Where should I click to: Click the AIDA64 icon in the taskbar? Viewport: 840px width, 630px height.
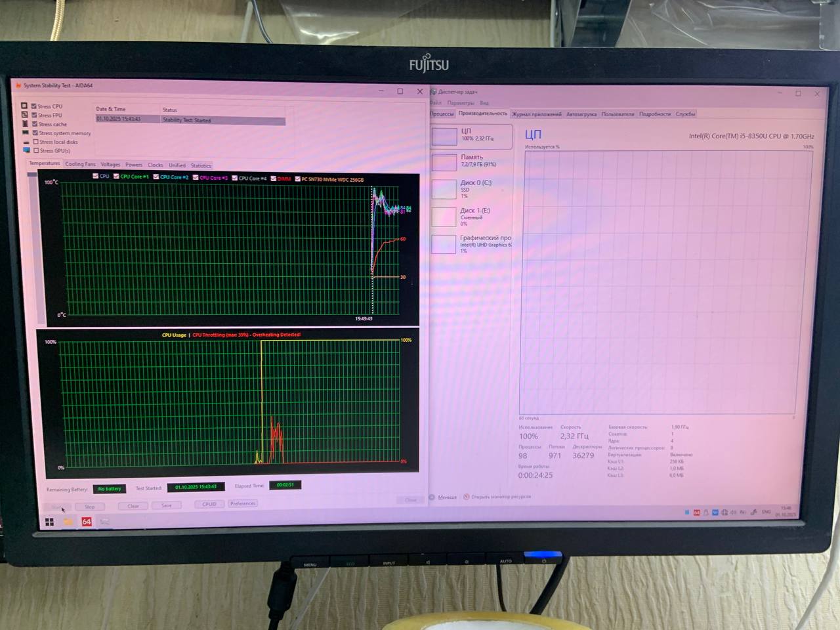[87, 522]
